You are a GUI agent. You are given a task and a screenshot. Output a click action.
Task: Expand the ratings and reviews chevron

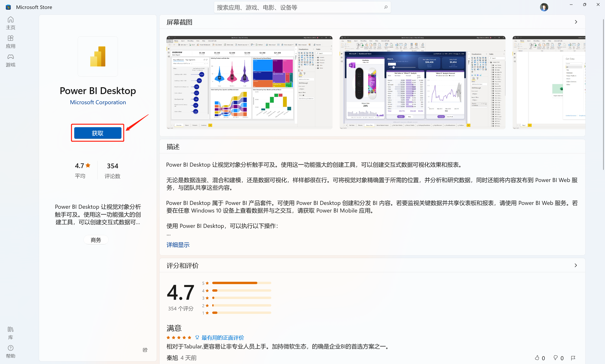(x=575, y=265)
